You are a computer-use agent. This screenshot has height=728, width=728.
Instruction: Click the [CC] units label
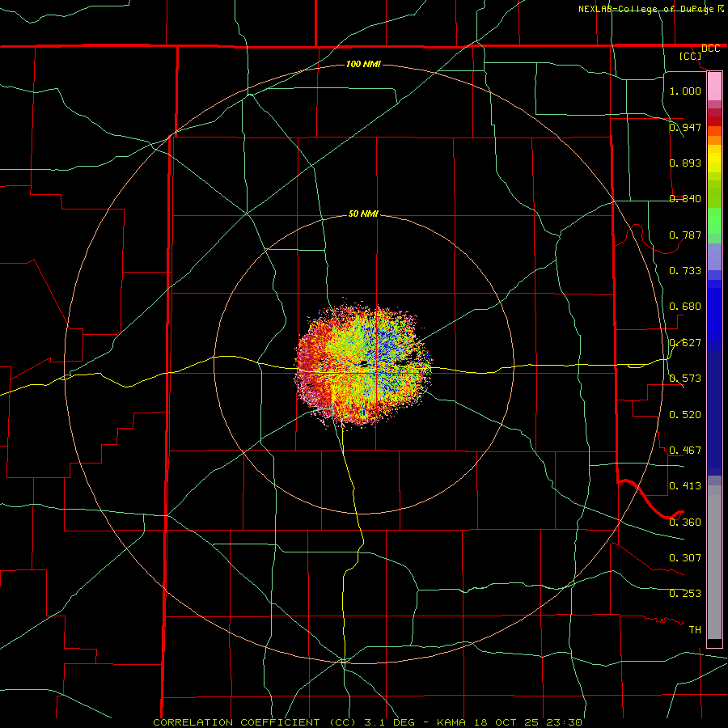691,56
